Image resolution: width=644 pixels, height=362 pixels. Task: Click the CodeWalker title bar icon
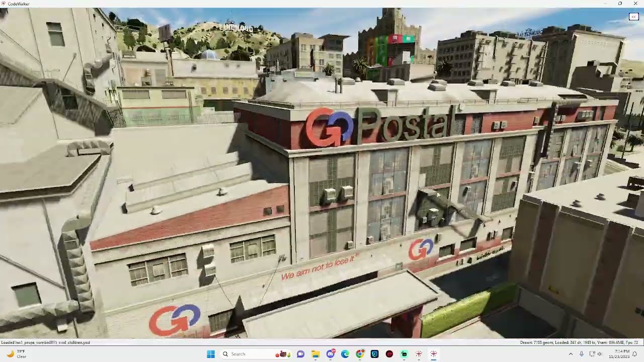pyautogui.click(x=4, y=4)
